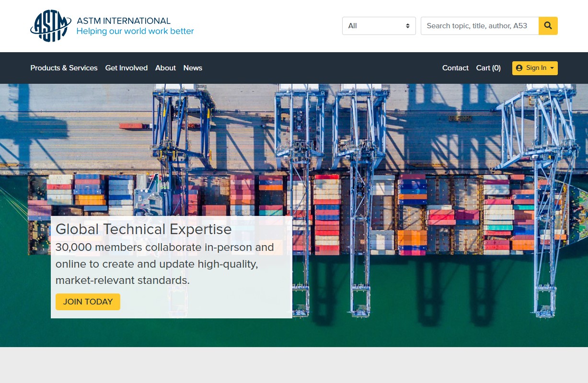The width and height of the screenshot is (588, 383).
Task: Expand the All search category dropdown
Action: click(379, 26)
